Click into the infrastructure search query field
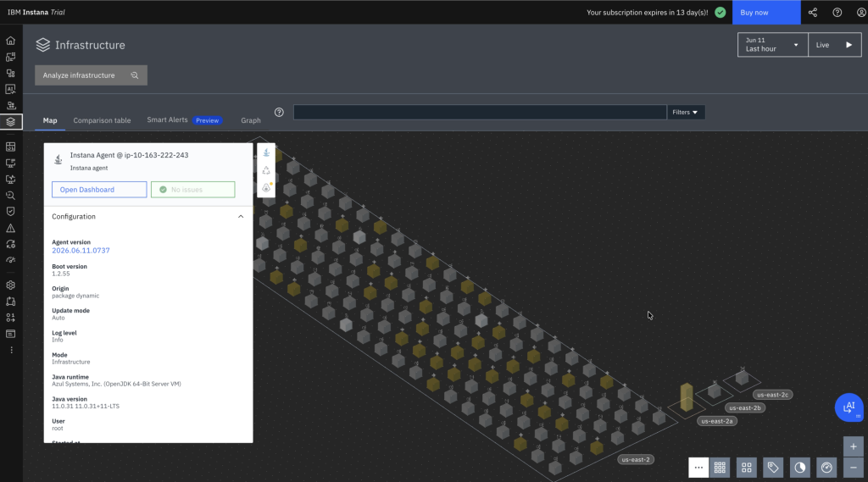 (480, 113)
